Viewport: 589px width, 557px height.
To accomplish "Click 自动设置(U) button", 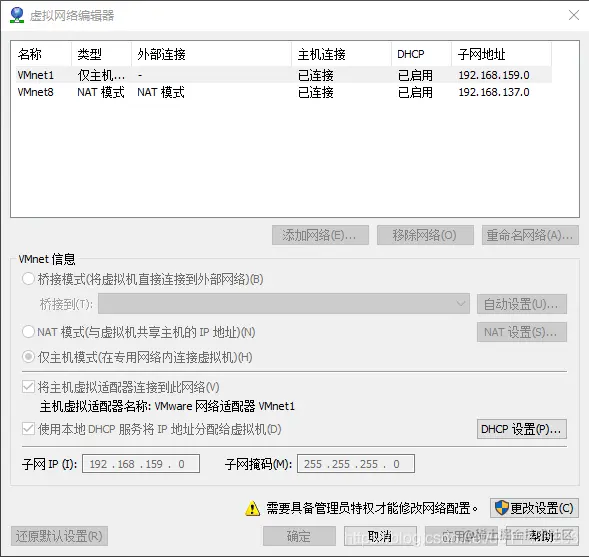I will tap(522, 304).
